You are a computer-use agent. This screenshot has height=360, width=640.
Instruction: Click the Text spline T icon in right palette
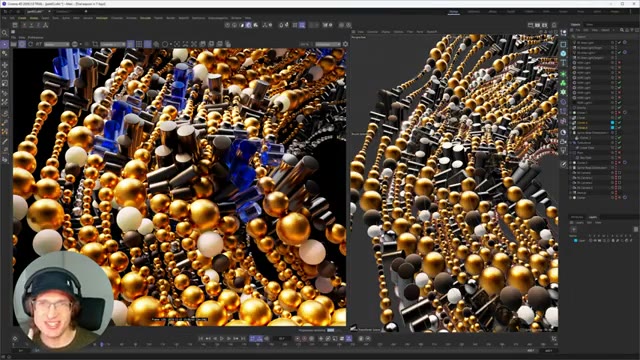[x=563, y=63]
